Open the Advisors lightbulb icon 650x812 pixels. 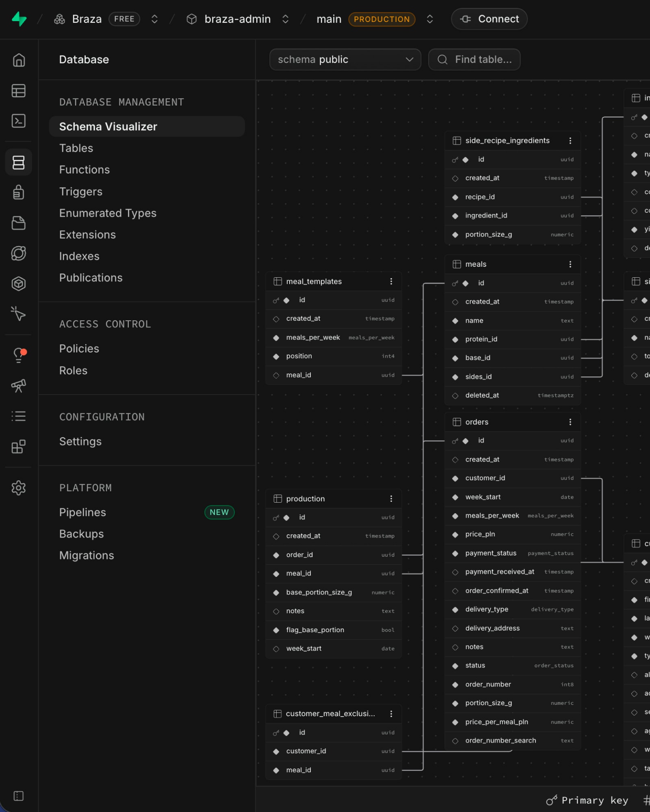(19, 355)
